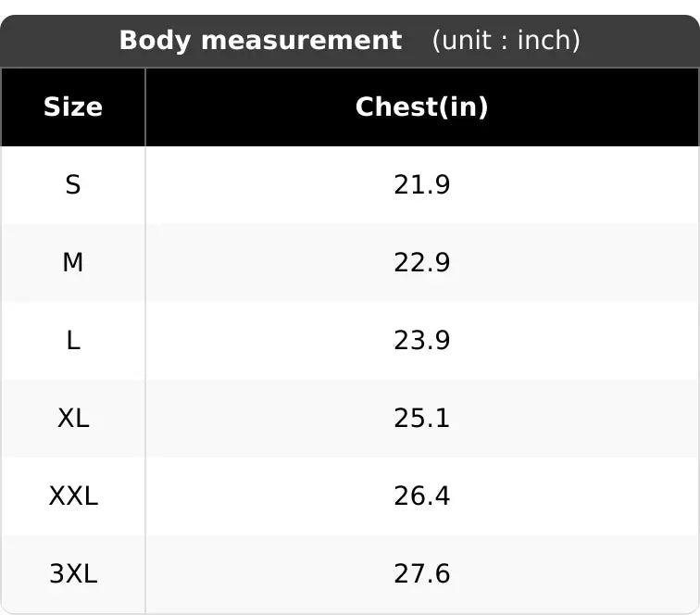The width and height of the screenshot is (700, 615).
Task: Click the word inch in header
Action: click(x=544, y=41)
